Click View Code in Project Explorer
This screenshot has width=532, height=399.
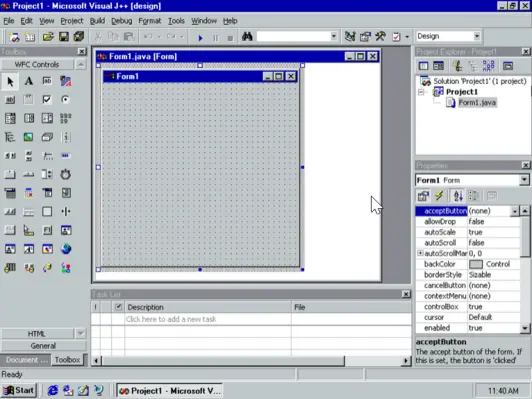click(x=423, y=66)
